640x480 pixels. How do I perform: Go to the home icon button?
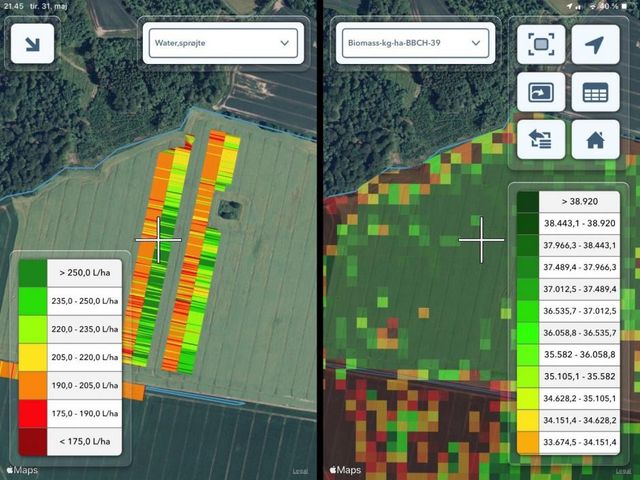[x=595, y=139]
